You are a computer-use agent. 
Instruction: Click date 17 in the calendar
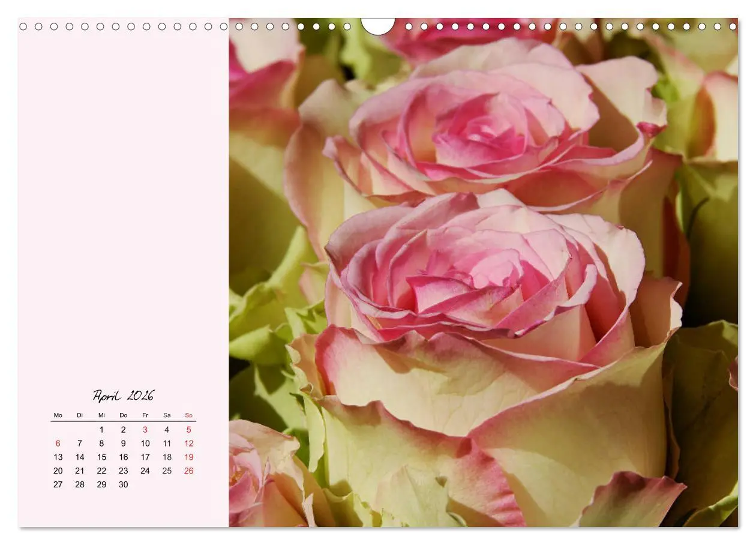click(145, 457)
